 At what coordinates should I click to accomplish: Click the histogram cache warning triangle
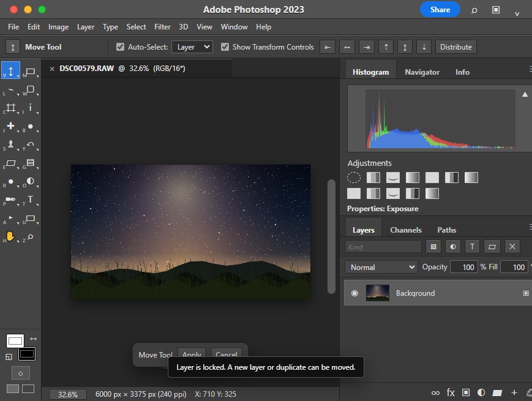[525, 94]
